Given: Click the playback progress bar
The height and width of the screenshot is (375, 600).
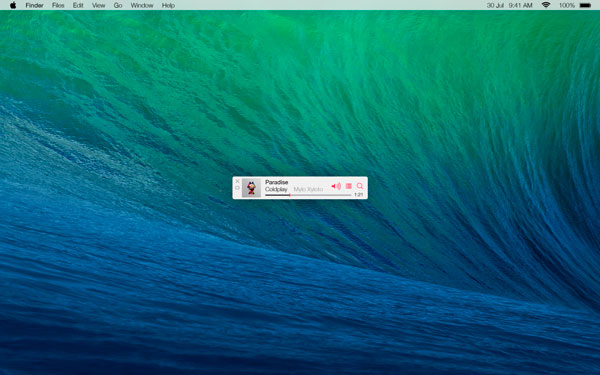Looking at the screenshot, I should click(308, 195).
